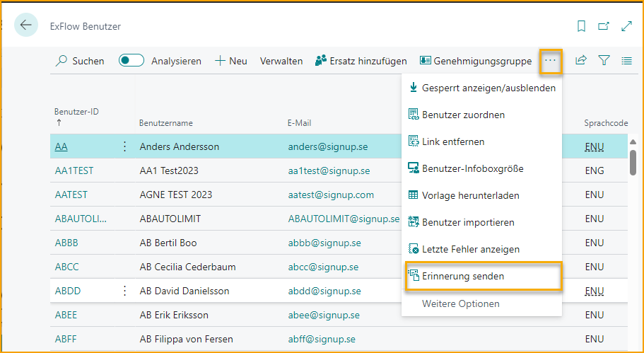Click the Suchen search icon

tap(62, 61)
